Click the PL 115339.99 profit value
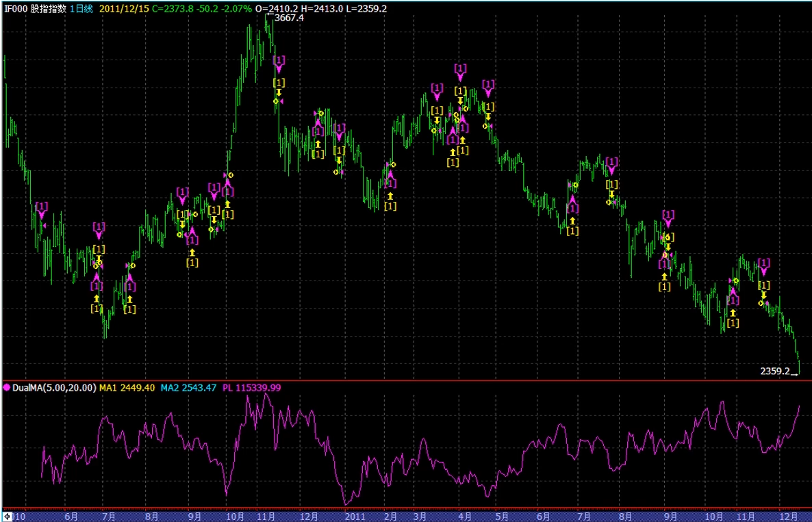 (251, 387)
